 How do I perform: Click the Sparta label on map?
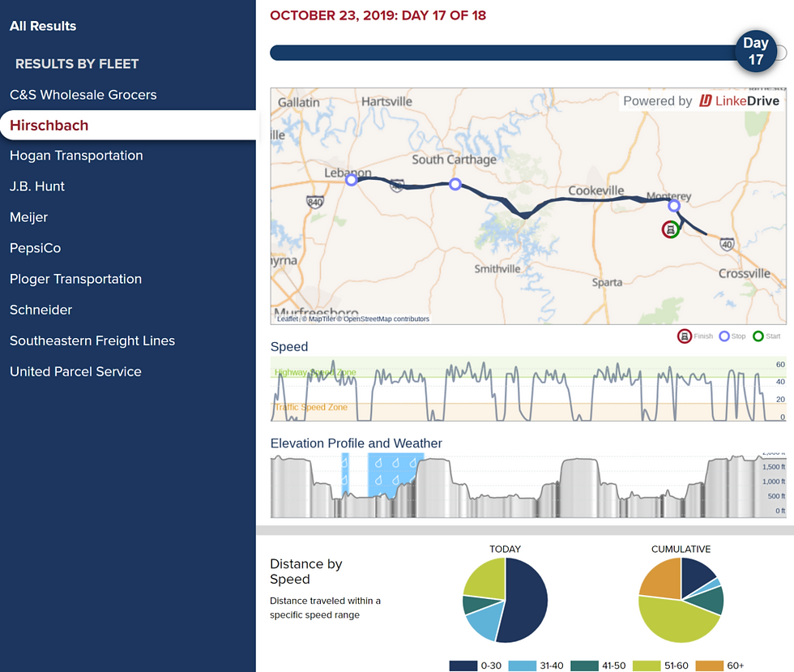tap(607, 282)
